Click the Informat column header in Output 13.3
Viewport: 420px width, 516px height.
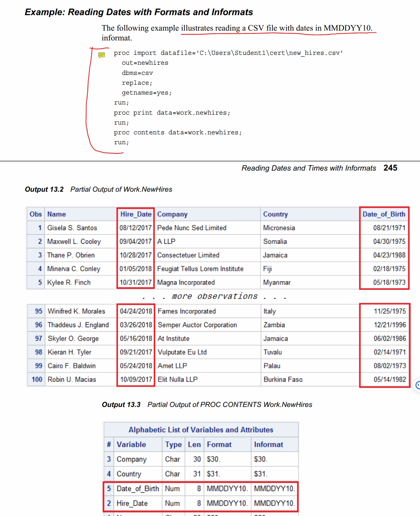[268, 444]
